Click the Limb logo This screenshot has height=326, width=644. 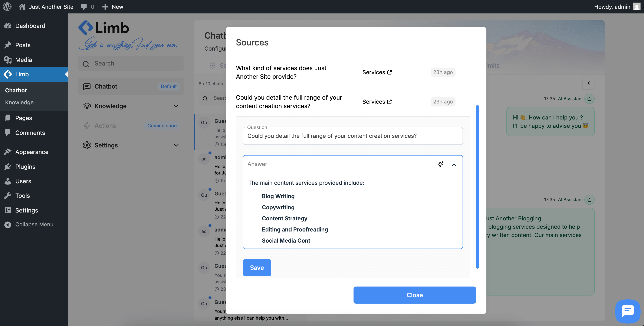click(x=104, y=28)
